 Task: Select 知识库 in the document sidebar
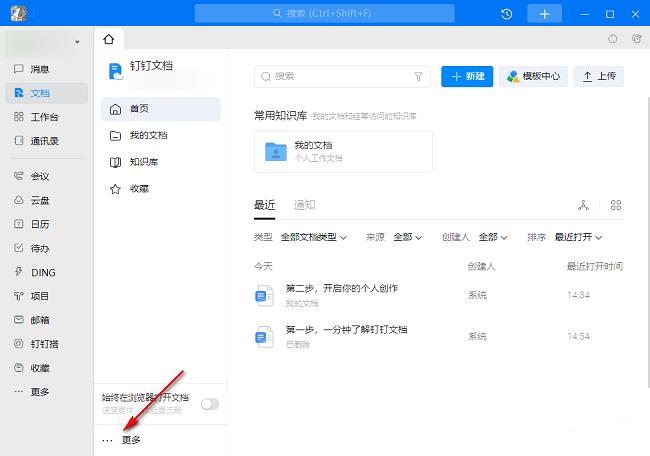(x=144, y=162)
